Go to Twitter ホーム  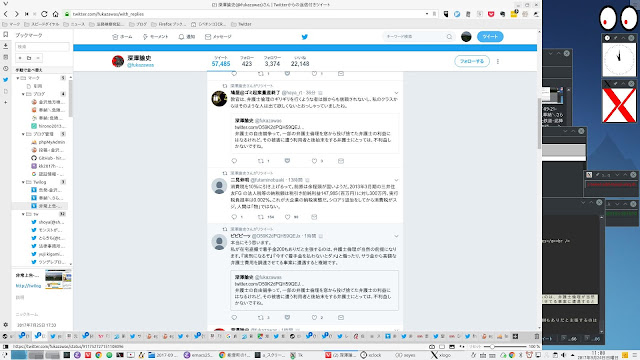coord(122,37)
